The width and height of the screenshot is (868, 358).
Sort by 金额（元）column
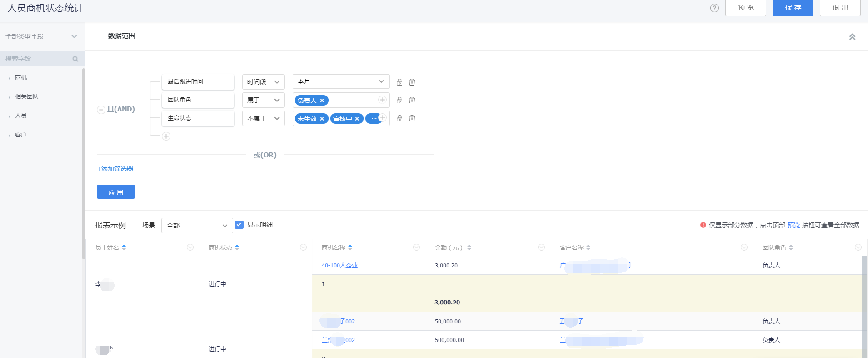tap(469, 247)
